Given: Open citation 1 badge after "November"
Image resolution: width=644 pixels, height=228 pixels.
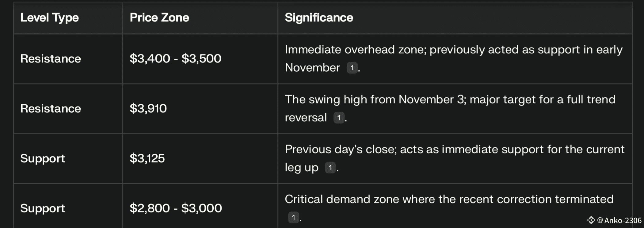Looking at the screenshot, I should tap(352, 68).
